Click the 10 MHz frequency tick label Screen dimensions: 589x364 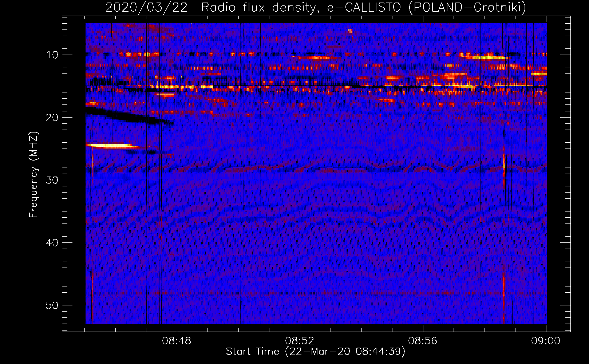52,55
